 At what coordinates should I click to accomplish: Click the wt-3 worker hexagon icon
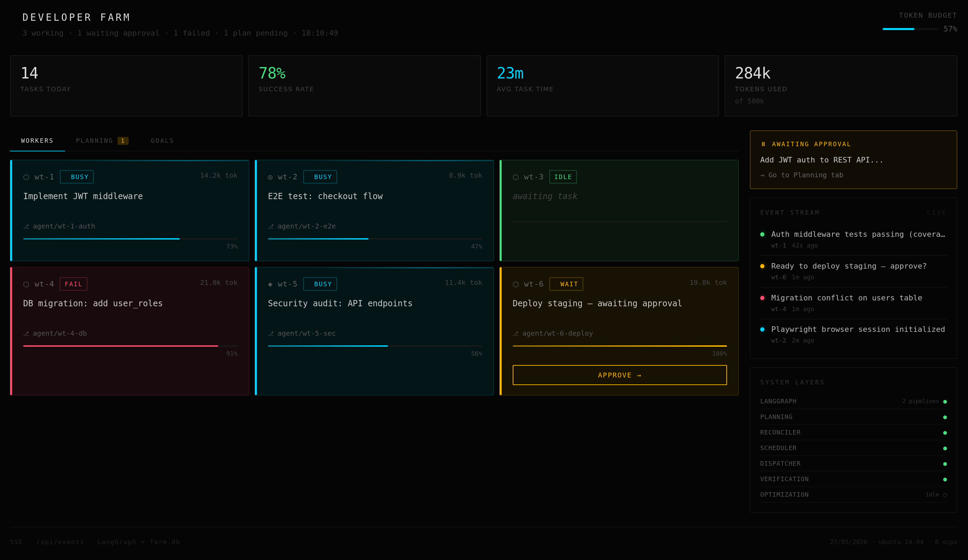tap(515, 177)
